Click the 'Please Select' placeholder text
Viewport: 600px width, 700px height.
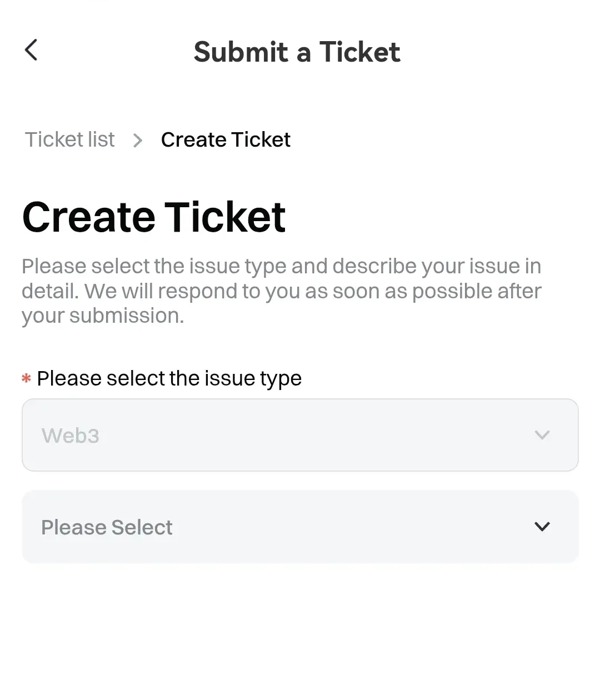(107, 527)
